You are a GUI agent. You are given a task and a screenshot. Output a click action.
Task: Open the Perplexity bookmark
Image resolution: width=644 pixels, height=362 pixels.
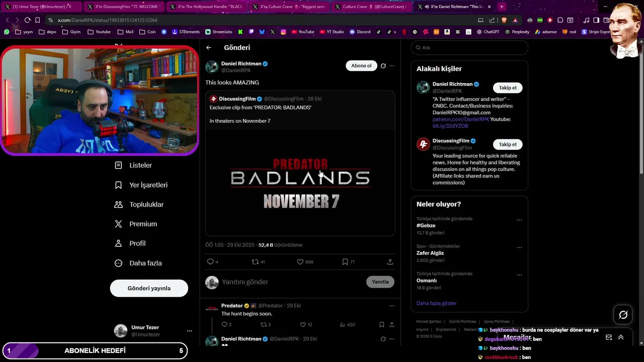click(x=517, y=32)
